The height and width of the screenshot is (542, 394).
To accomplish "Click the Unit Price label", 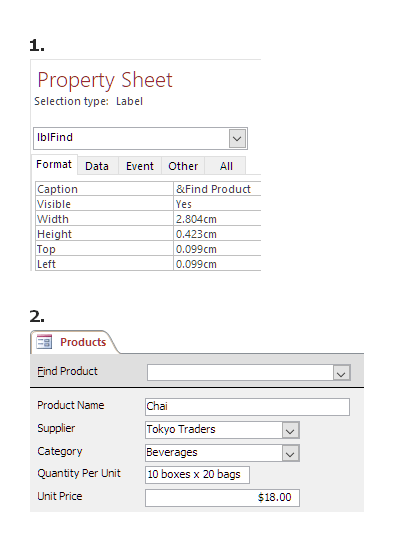I will pos(60,496).
